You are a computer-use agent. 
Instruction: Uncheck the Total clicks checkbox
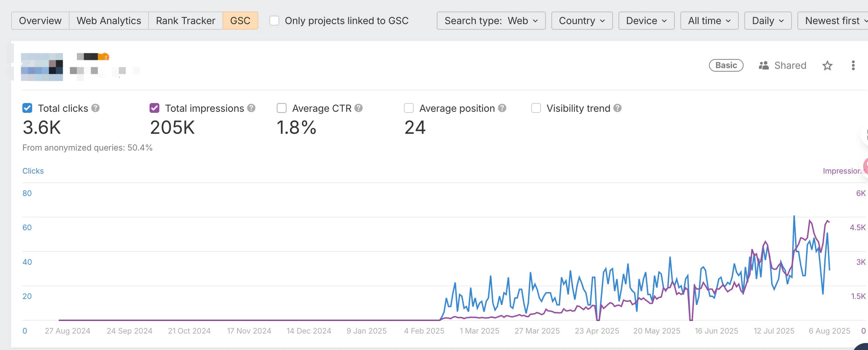point(27,108)
